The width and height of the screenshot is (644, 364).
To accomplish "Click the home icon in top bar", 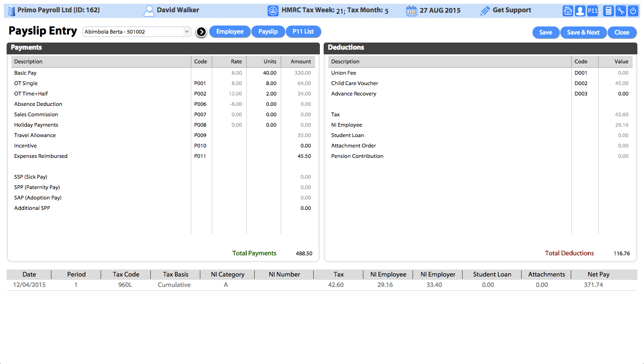I will 568,10.
